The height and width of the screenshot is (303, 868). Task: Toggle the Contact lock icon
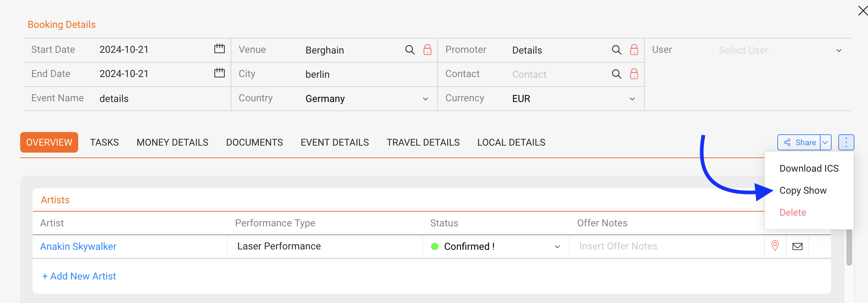(634, 74)
